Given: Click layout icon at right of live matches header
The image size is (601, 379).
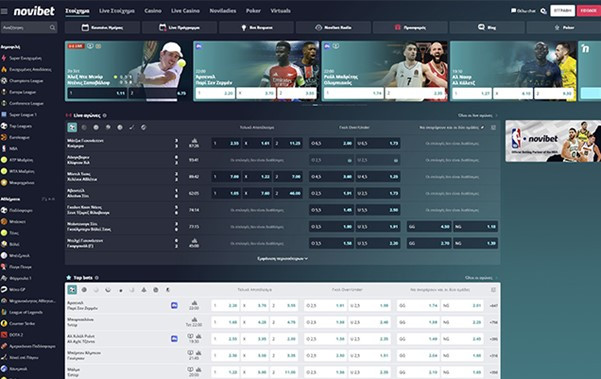Looking at the screenshot, I should (x=493, y=127).
